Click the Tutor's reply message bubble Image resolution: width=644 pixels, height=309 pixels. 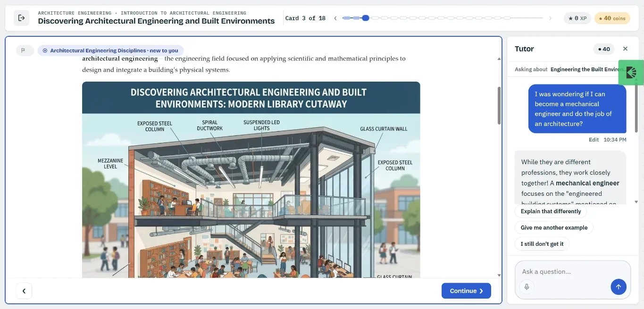click(x=570, y=178)
